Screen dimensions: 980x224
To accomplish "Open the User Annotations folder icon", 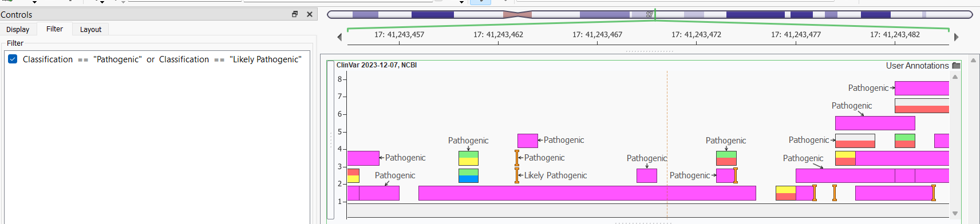I will pos(956,66).
